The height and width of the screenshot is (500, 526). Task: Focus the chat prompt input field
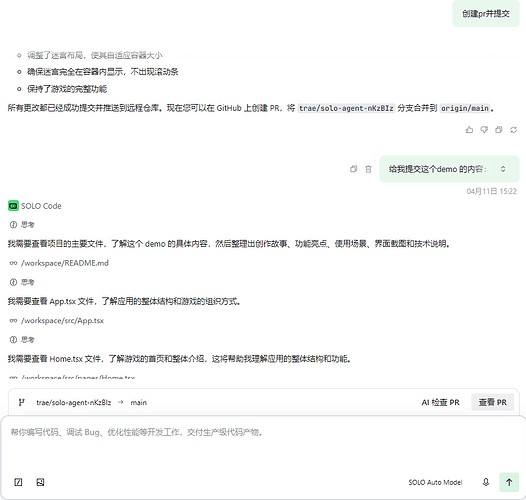pos(263,443)
